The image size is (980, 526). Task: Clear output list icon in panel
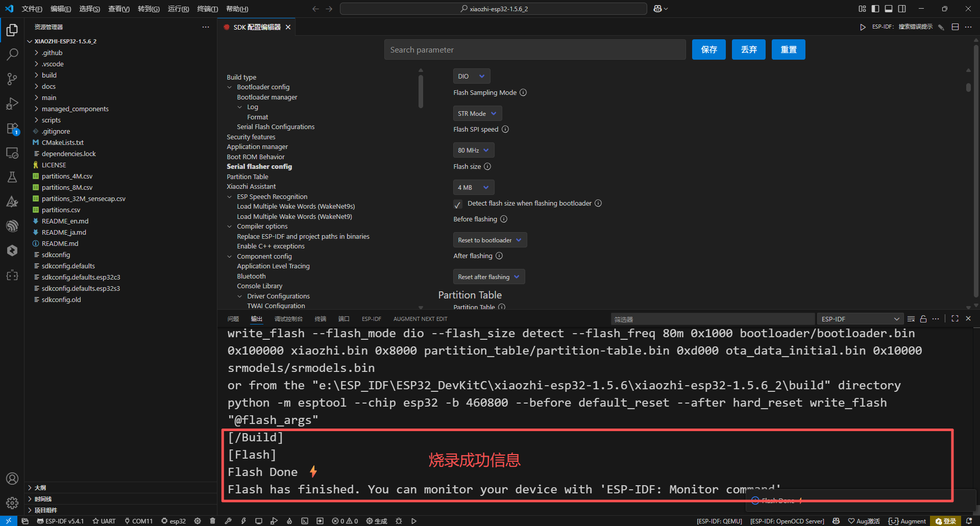pos(911,319)
